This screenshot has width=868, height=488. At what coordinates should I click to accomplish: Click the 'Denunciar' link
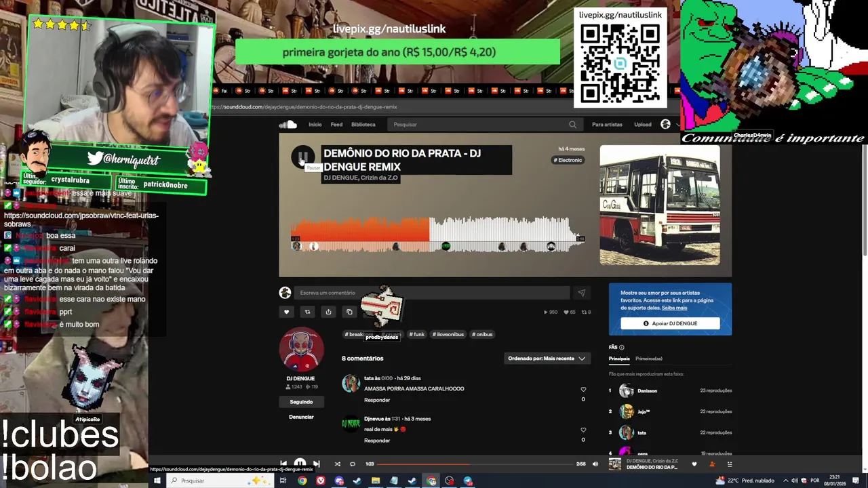tap(301, 417)
